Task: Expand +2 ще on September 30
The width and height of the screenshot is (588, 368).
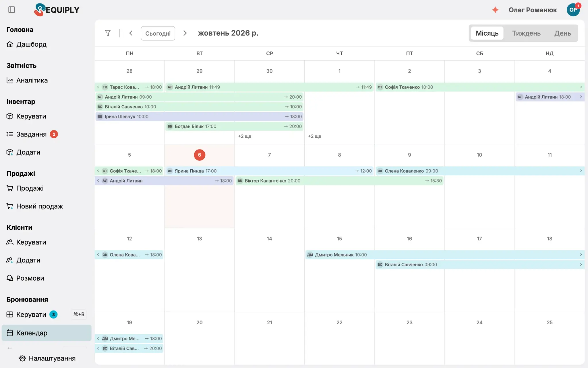Action: coord(245,136)
